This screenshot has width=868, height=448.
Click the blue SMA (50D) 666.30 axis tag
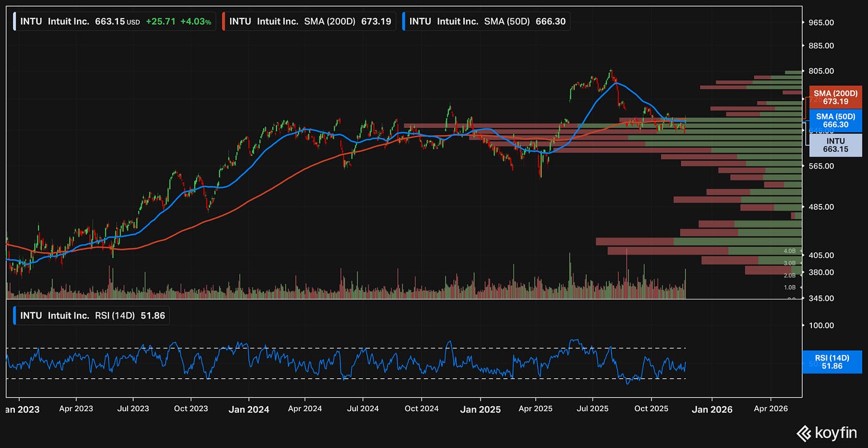835,120
